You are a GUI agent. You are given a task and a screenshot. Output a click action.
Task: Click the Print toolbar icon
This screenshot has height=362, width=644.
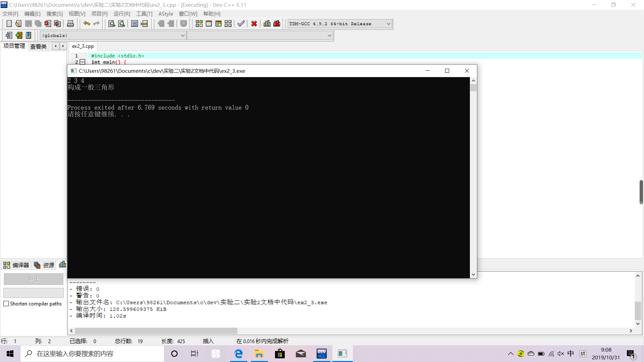70,24
